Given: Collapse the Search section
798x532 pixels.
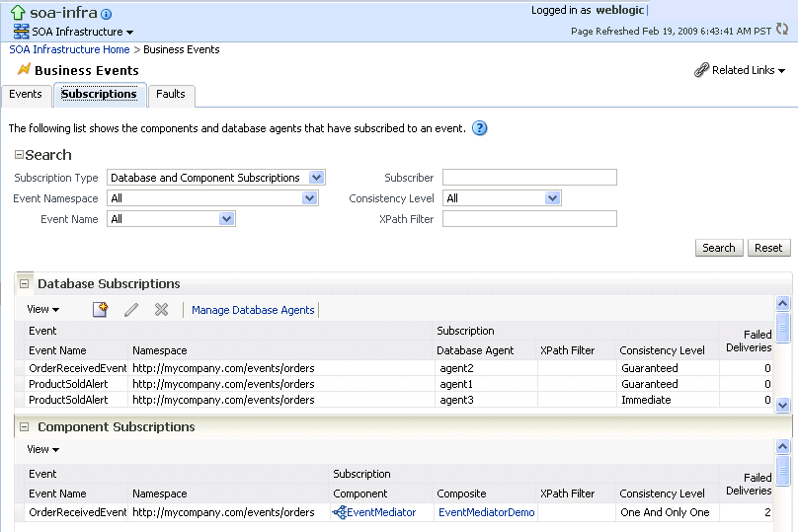Looking at the screenshot, I should (x=19, y=155).
